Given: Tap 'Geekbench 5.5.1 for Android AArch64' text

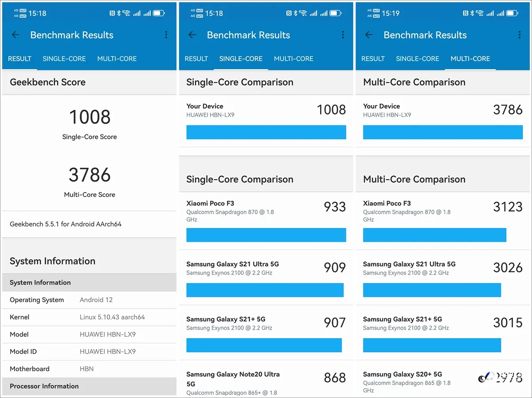Looking at the screenshot, I should (66, 224).
